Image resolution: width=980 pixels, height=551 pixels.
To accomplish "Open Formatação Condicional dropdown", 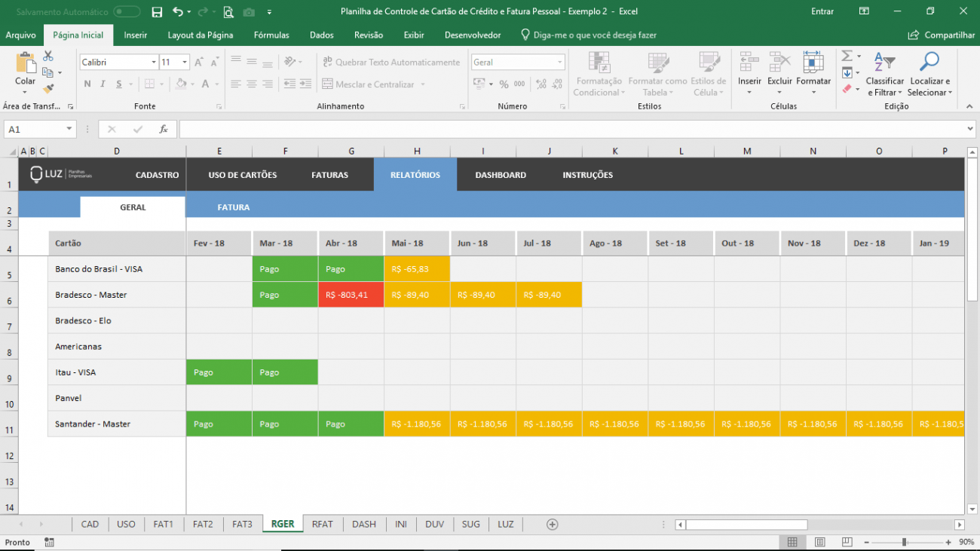I will pyautogui.click(x=598, y=75).
